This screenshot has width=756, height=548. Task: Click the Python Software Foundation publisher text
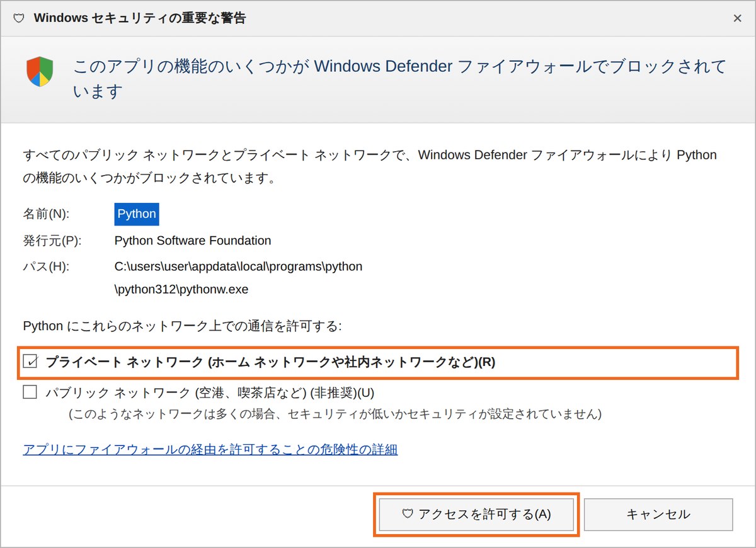click(193, 241)
